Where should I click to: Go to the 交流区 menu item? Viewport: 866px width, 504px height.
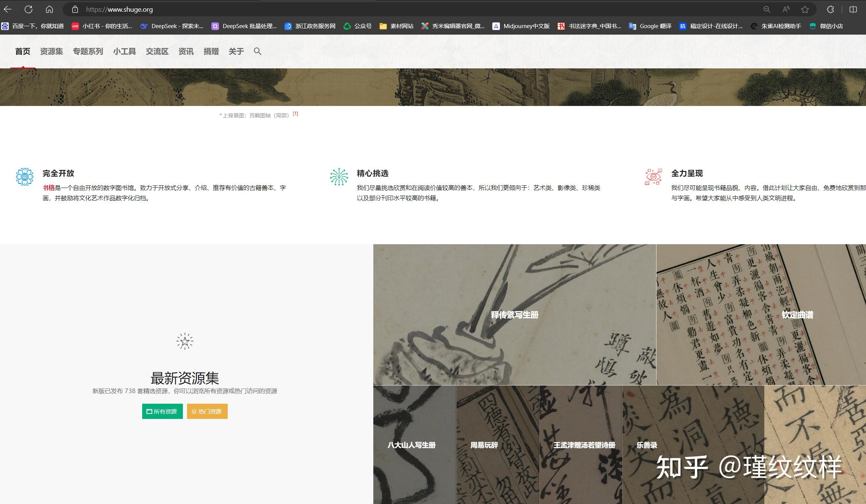(x=157, y=51)
